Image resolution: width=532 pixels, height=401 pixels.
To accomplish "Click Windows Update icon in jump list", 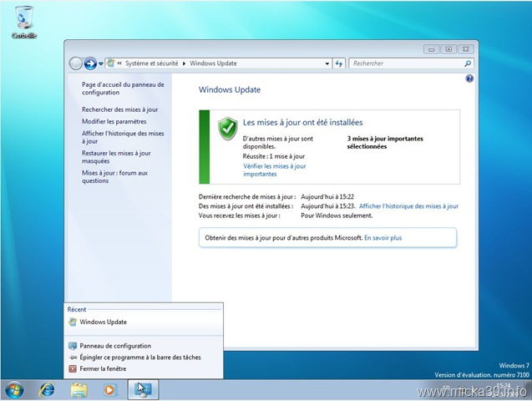I will tap(73, 322).
